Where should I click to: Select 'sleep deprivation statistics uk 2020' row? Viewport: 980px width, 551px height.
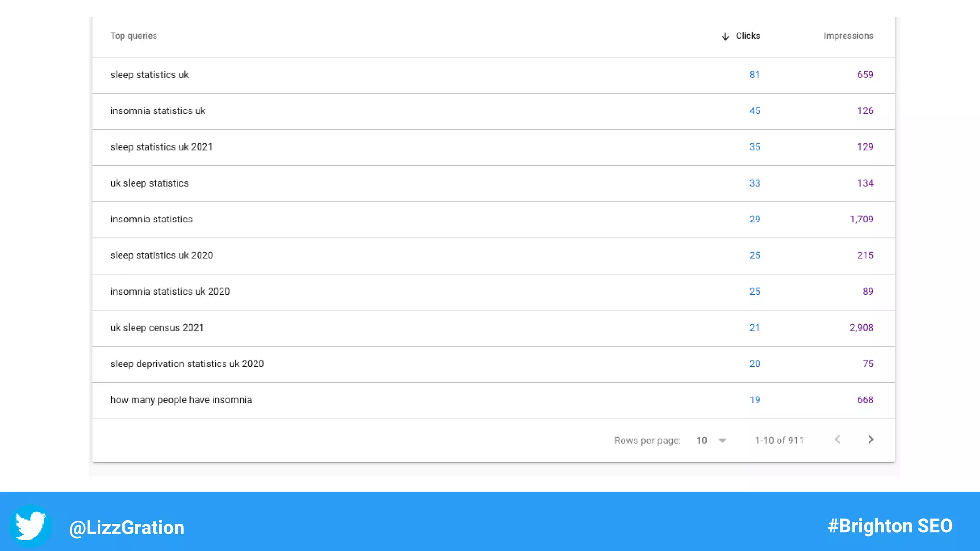(x=187, y=364)
